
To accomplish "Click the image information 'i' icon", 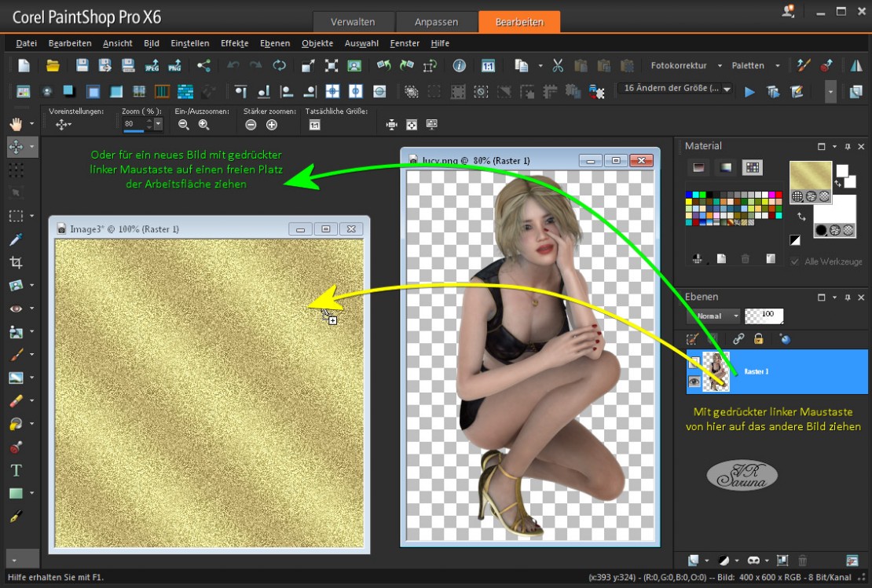I will 459,66.
